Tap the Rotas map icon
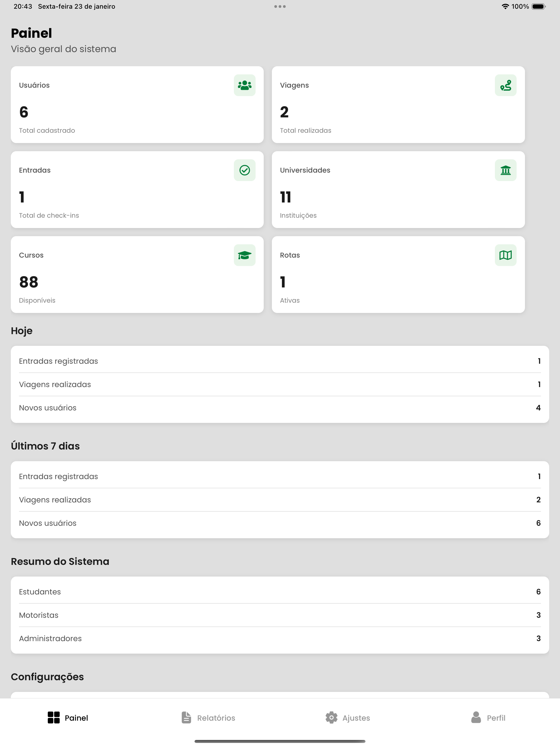 (505, 255)
